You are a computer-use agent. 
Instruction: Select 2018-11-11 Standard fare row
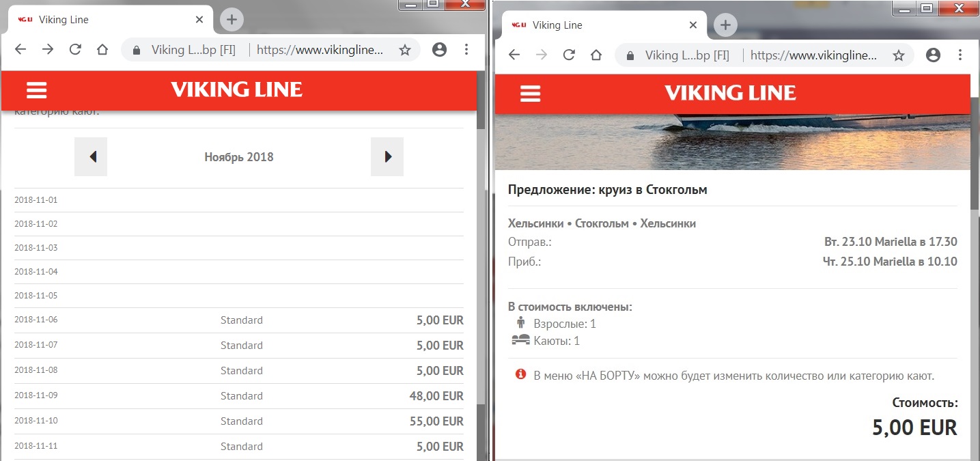click(239, 447)
